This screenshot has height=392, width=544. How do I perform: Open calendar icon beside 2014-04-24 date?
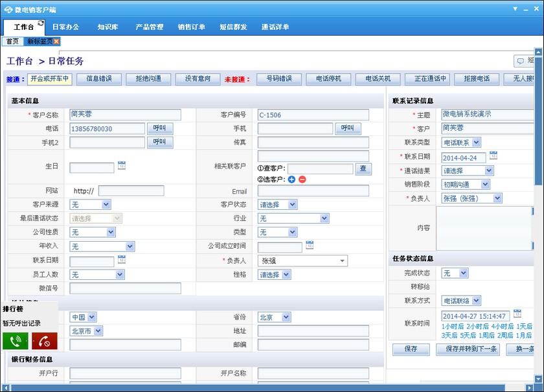click(x=493, y=156)
